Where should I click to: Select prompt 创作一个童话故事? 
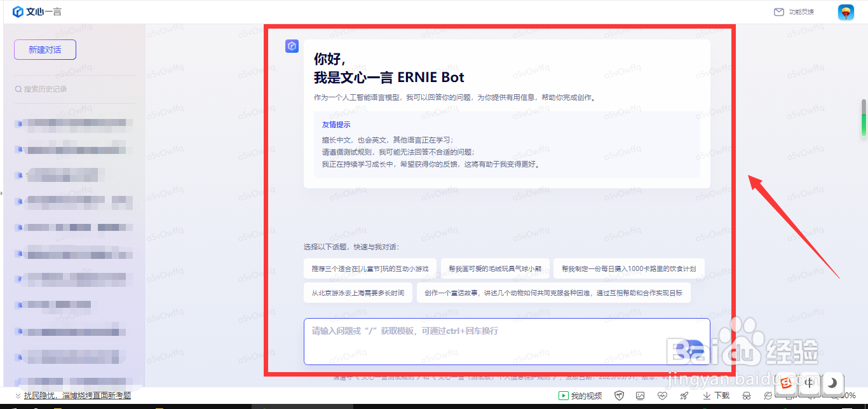[553, 293]
